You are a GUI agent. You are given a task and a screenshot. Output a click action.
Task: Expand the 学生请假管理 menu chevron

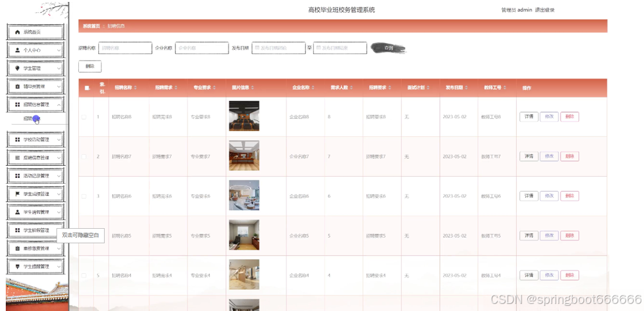pyautogui.click(x=58, y=212)
